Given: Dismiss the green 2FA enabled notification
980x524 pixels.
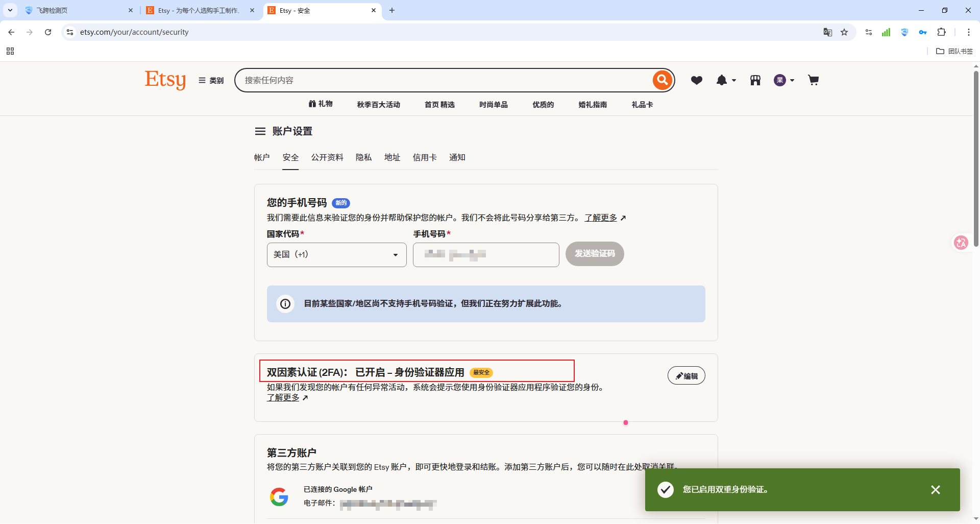Looking at the screenshot, I should pos(936,490).
